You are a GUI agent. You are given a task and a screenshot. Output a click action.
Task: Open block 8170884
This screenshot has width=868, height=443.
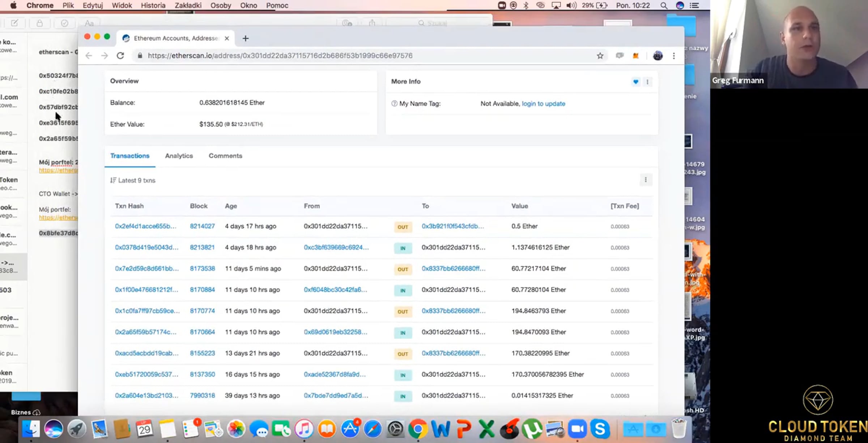point(202,290)
